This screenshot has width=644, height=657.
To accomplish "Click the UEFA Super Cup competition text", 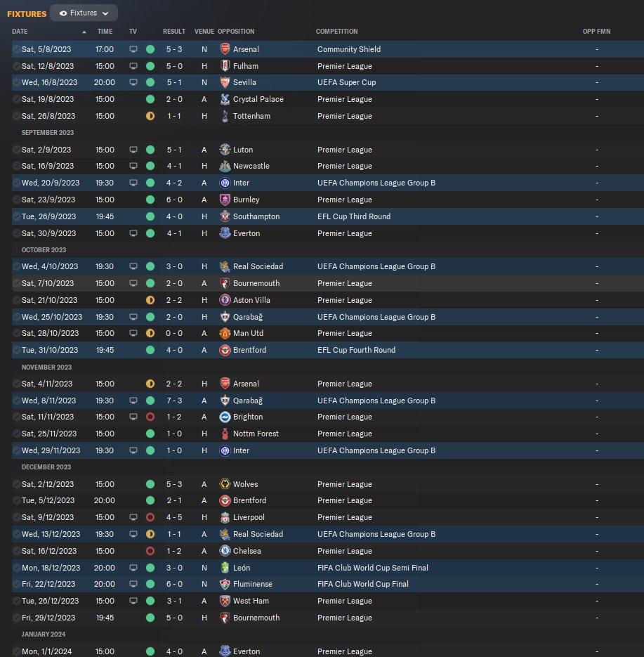I will click(x=346, y=82).
